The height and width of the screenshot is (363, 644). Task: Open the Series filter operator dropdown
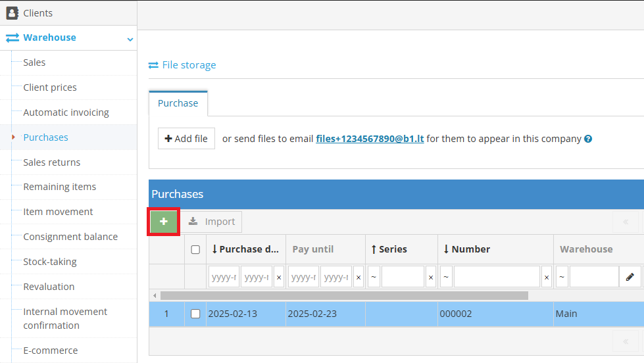pyautogui.click(x=374, y=278)
